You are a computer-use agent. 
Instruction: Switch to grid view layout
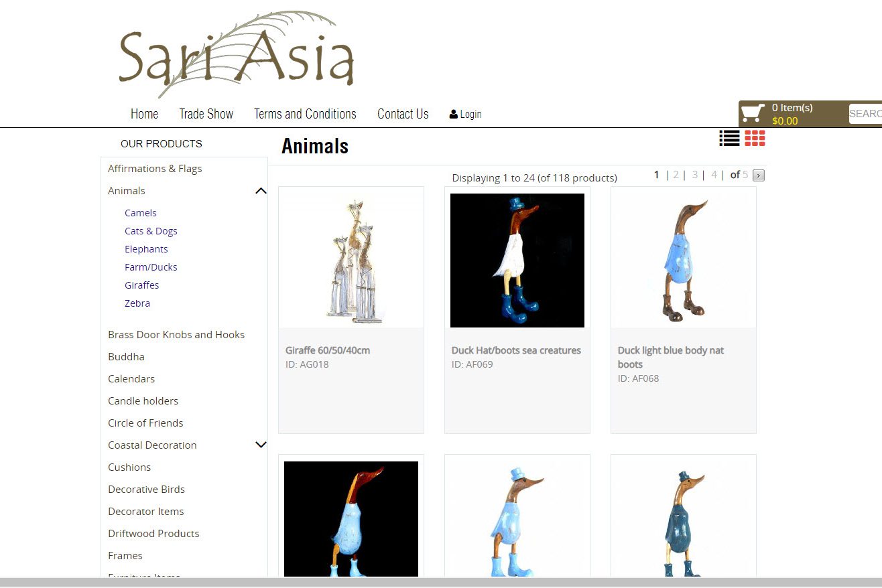(755, 138)
